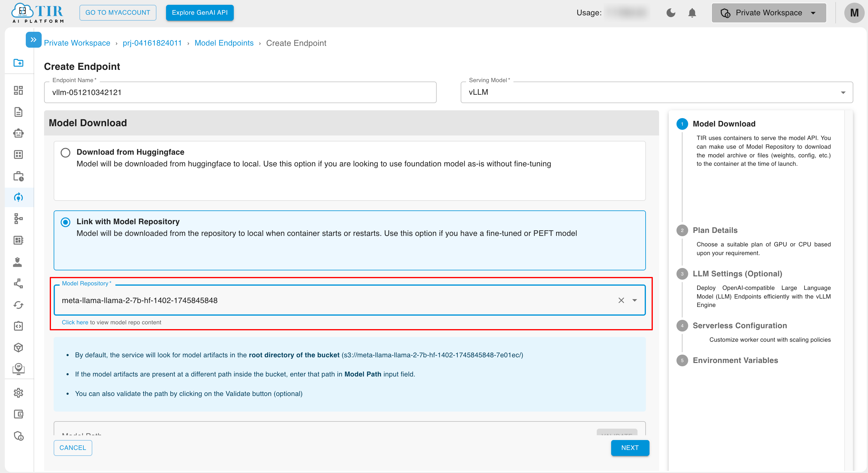Screen dimensions: 868x473
Task: Open the M user avatar menu
Action: [854, 13]
